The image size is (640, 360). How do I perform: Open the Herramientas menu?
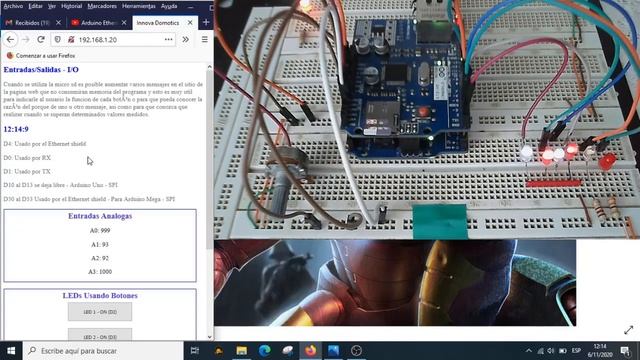click(139, 6)
